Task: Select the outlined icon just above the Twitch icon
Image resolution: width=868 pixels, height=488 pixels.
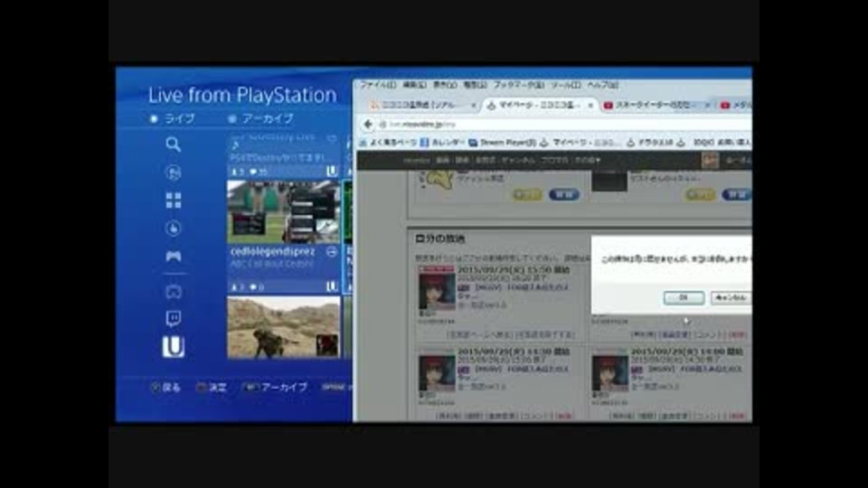Action: click(174, 292)
